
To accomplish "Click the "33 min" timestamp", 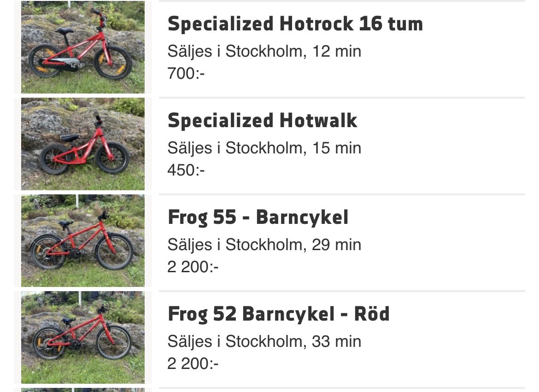I will pyautogui.click(x=337, y=341).
